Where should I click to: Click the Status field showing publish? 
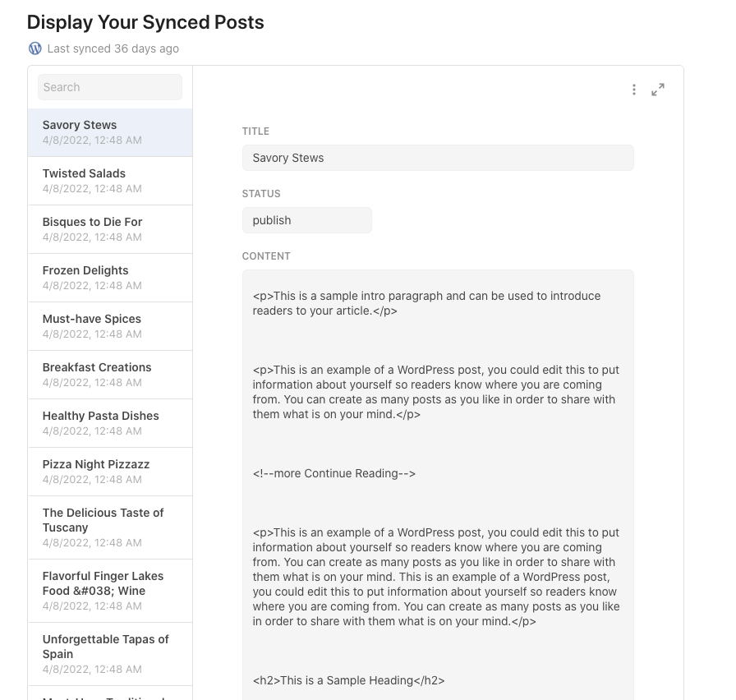307,220
